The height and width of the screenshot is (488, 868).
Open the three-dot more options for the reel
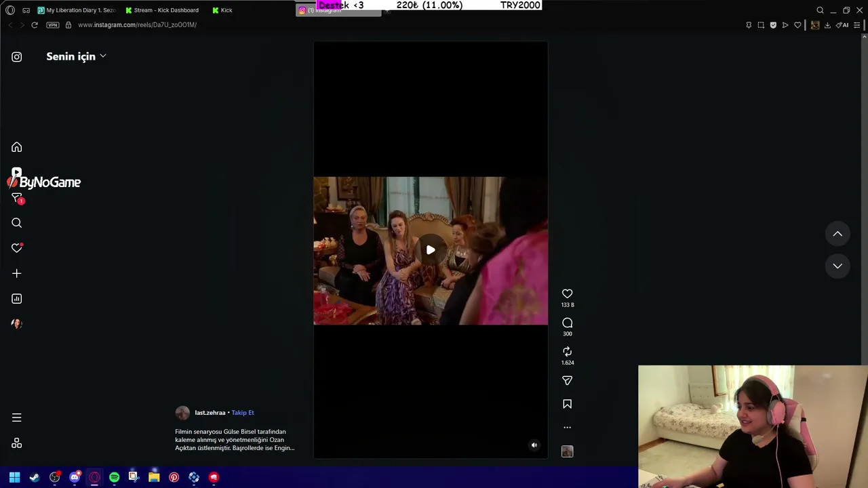[568, 428]
